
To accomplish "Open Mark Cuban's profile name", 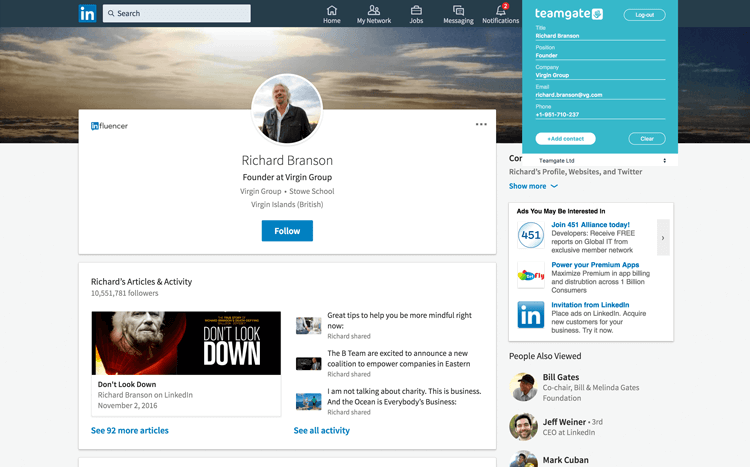I will [565, 460].
